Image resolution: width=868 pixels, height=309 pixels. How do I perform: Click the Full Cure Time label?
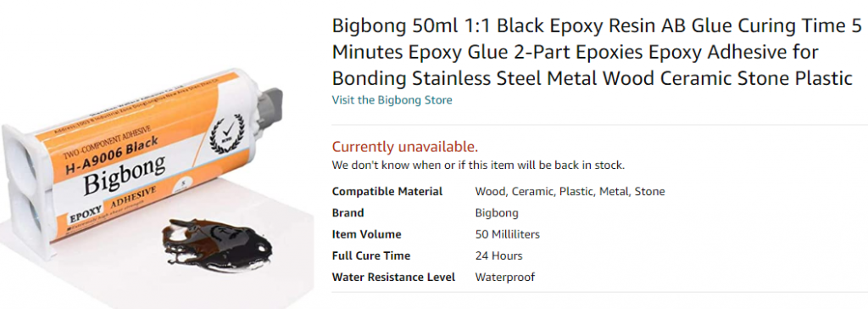371,256
